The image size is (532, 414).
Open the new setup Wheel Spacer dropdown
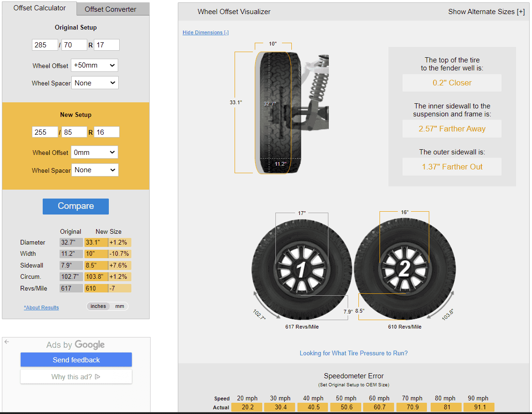pos(95,170)
